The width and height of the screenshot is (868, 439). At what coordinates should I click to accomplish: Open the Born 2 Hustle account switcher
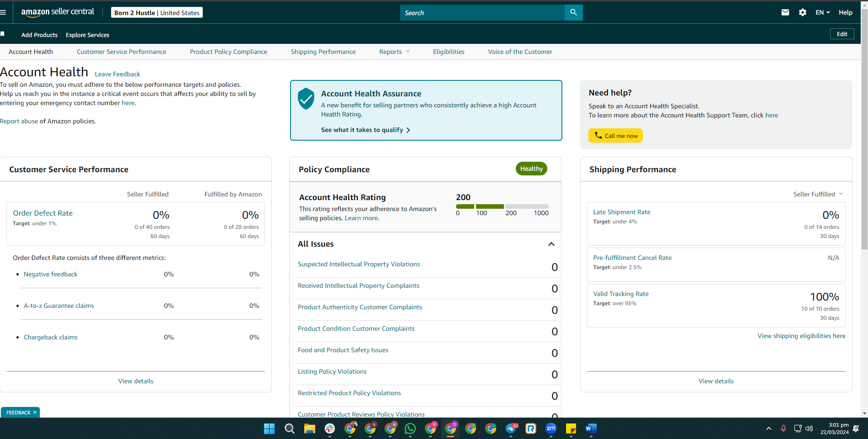click(157, 13)
